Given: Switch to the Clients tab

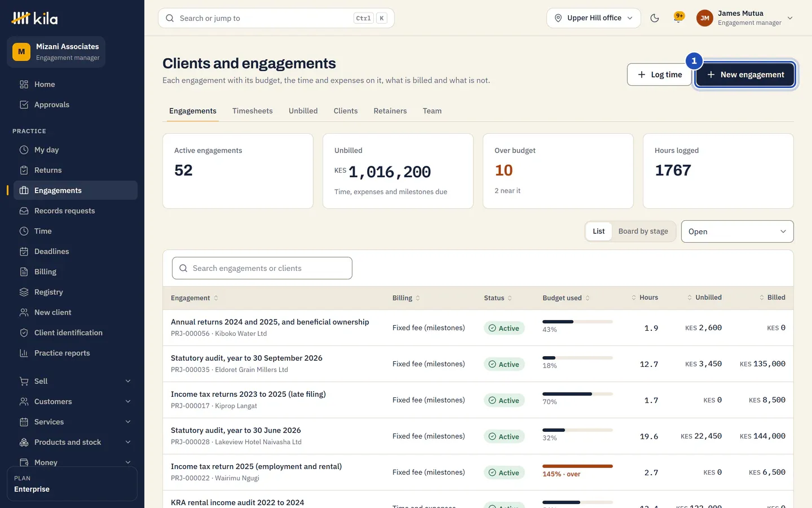Looking at the screenshot, I should coord(346,111).
